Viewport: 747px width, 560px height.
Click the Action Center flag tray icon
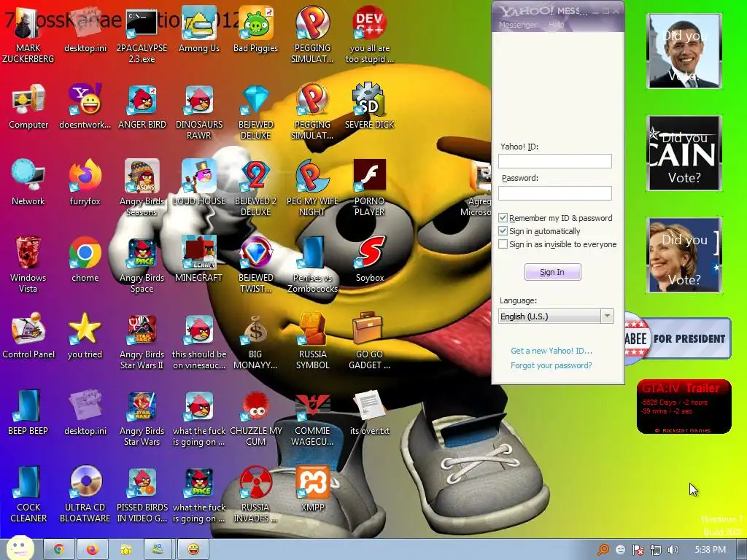coord(638,550)
